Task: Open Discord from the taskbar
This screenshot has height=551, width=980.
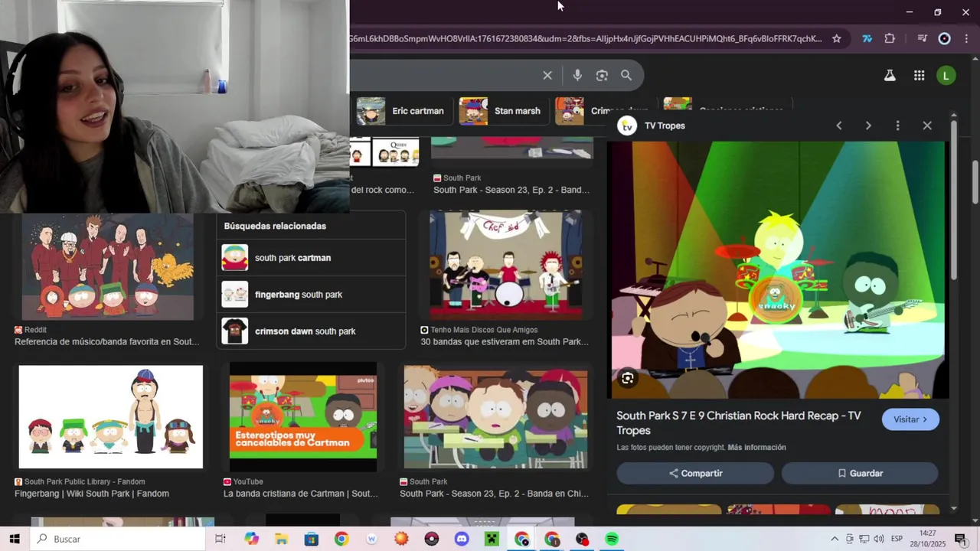Action: coord(462,539)
